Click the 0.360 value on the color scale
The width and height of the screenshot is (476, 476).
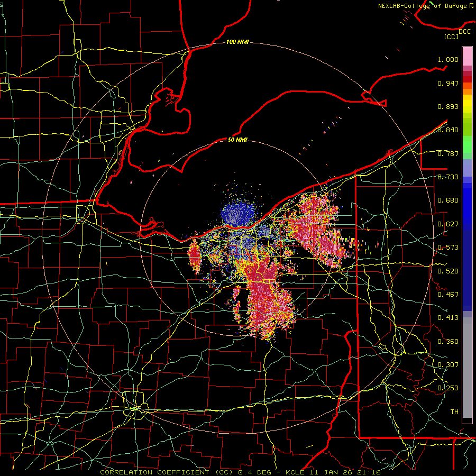448,341
